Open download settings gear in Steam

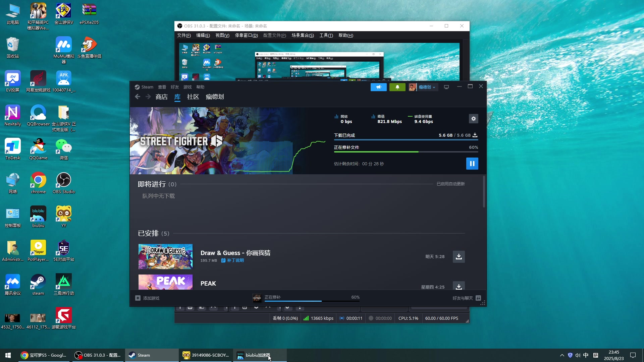[473, 119]
